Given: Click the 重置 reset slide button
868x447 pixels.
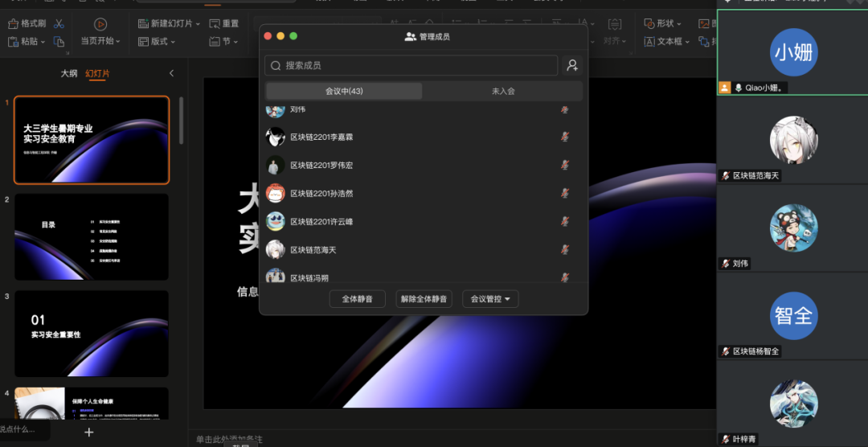Looking at the screenshot, I should (224, 24).
